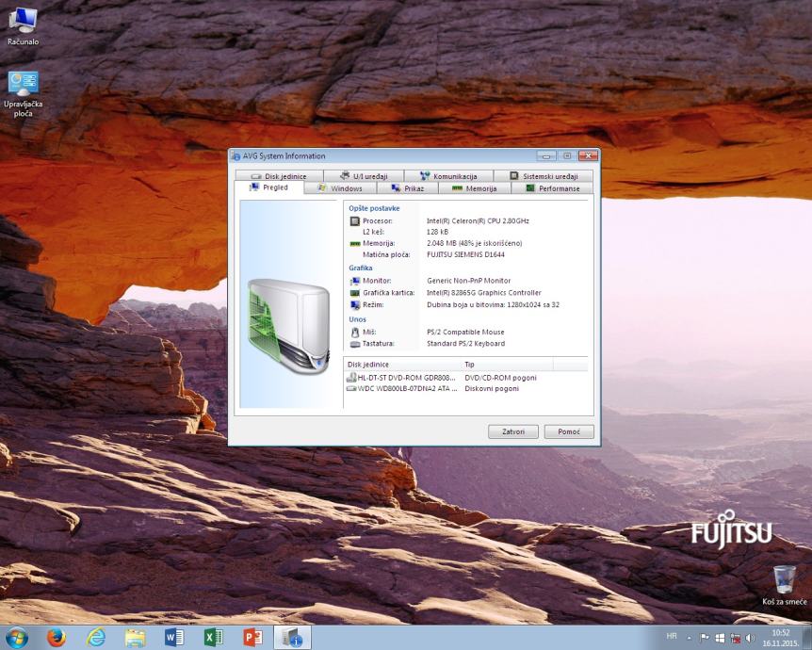Click the PS/2 Compatible Mouse text

point(465,332)
